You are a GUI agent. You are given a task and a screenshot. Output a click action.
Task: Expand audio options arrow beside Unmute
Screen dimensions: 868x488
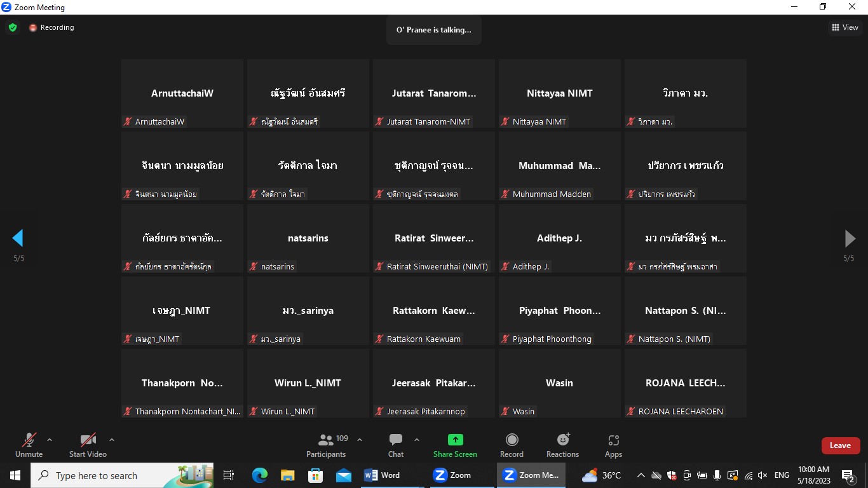(50, 439)
